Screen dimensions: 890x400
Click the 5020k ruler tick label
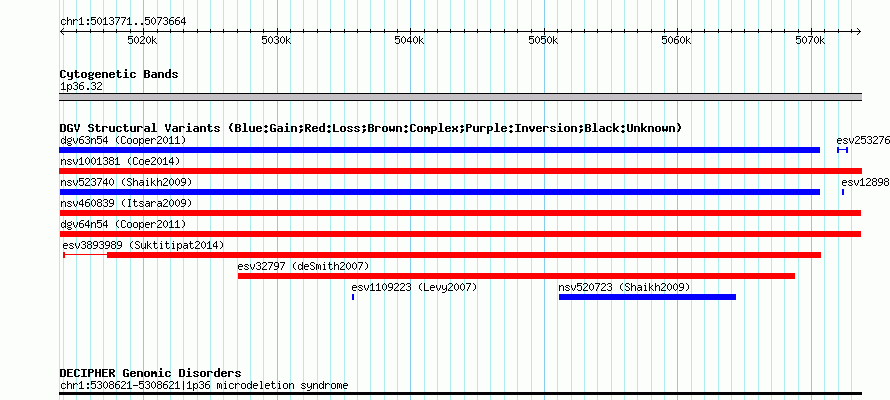[x=142, y=41]
